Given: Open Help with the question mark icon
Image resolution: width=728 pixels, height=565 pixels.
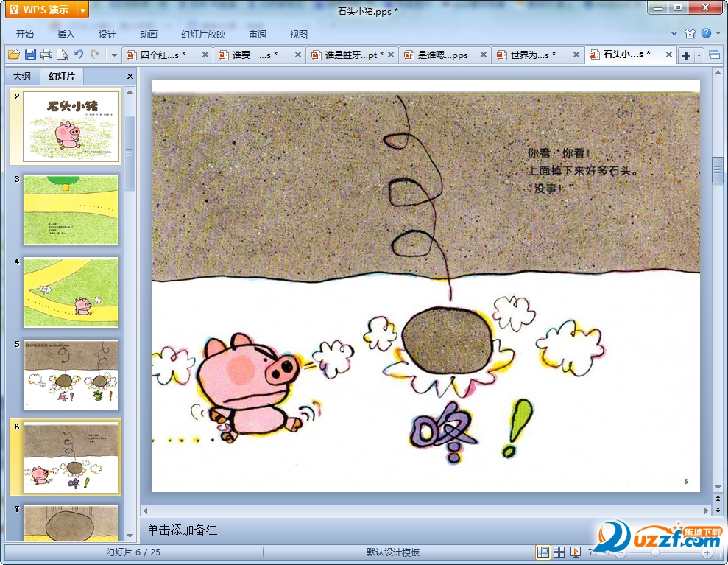Looking at the screenshot, I should 706,33.
